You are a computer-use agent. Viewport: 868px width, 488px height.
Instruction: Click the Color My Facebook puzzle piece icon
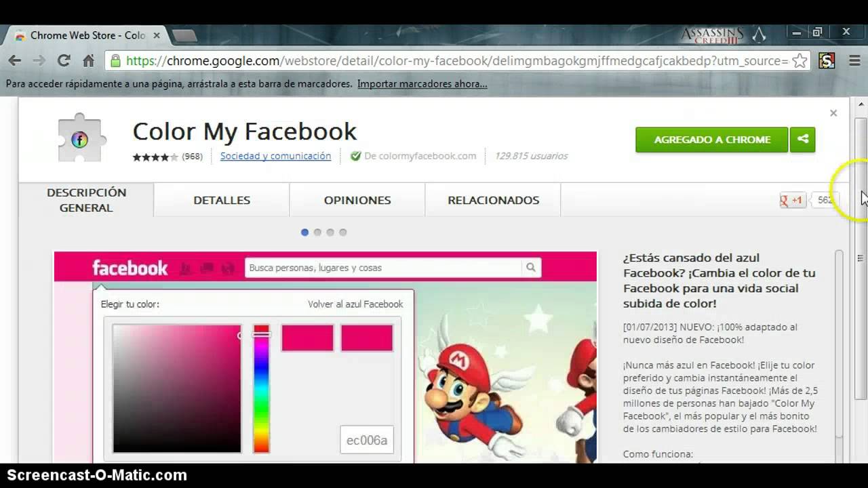(80, 139)
